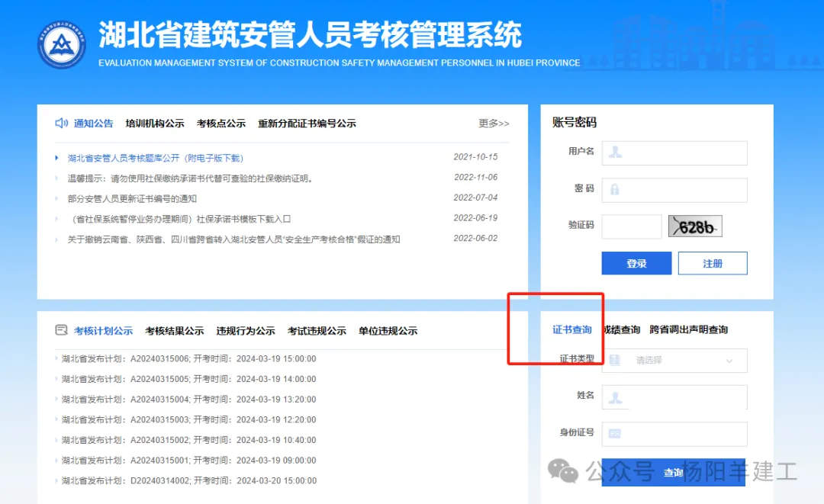The height and width of the screenshot is (504, 824).
Task: Open the 通知公告 tab
Action: tap(94, 124)
